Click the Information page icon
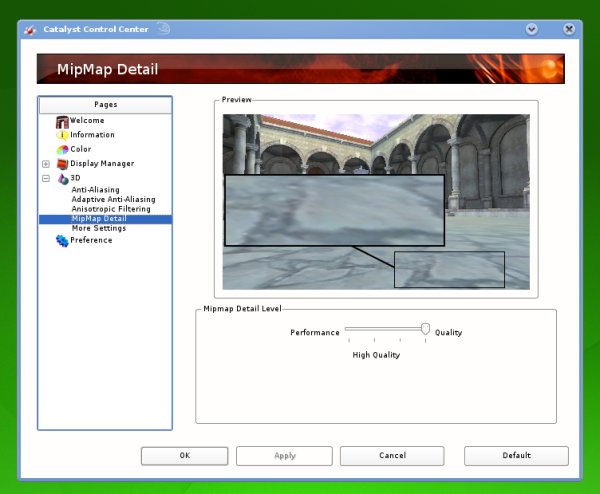 (x=62, y=135)
